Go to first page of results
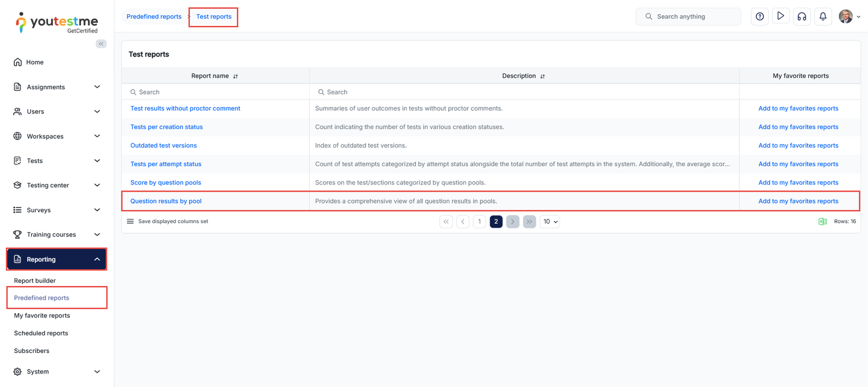Viewport: 868px width, 387px height. coord(446,221)
